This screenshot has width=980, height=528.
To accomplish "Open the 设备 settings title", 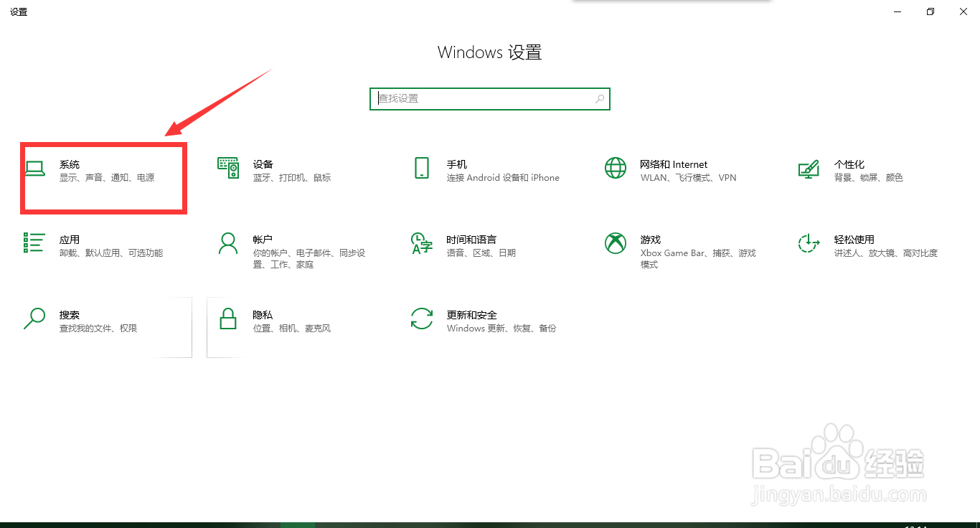I will [263, 164].
